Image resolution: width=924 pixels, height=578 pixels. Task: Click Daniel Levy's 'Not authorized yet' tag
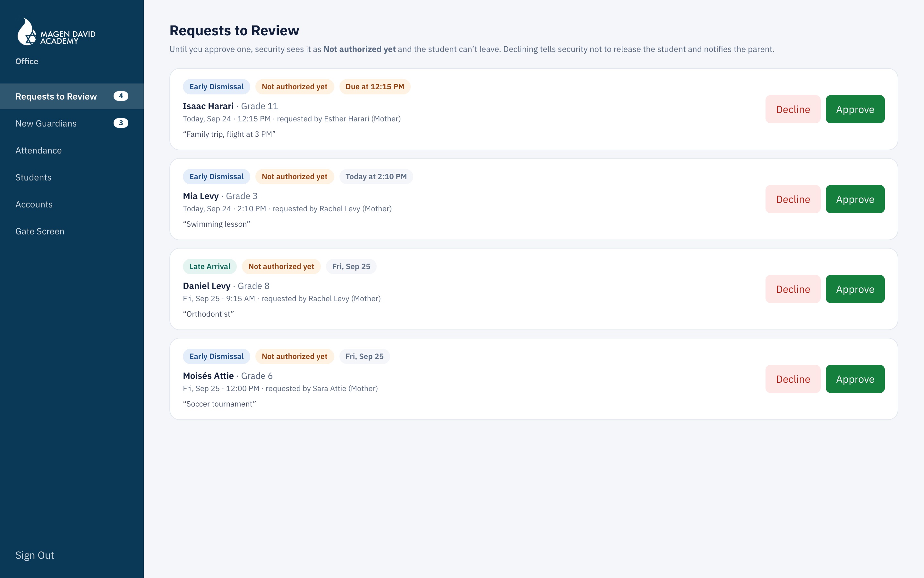tap(281, 267)
